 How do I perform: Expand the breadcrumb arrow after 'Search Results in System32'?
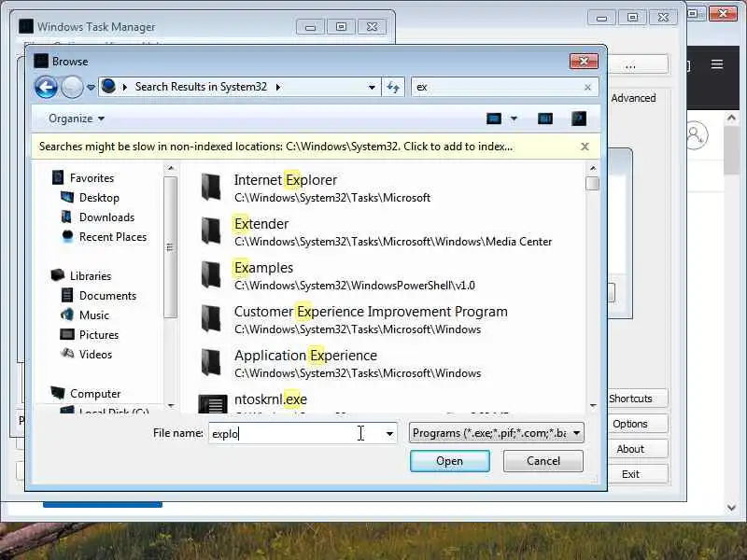pos(278,87)
